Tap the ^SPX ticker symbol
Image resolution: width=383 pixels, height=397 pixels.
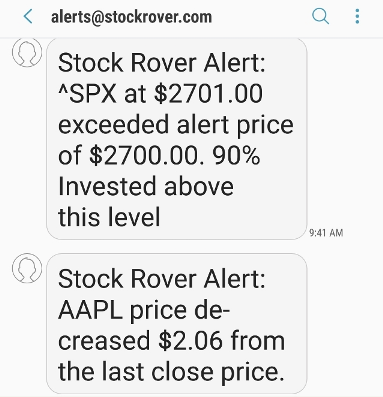pos(88,94)
